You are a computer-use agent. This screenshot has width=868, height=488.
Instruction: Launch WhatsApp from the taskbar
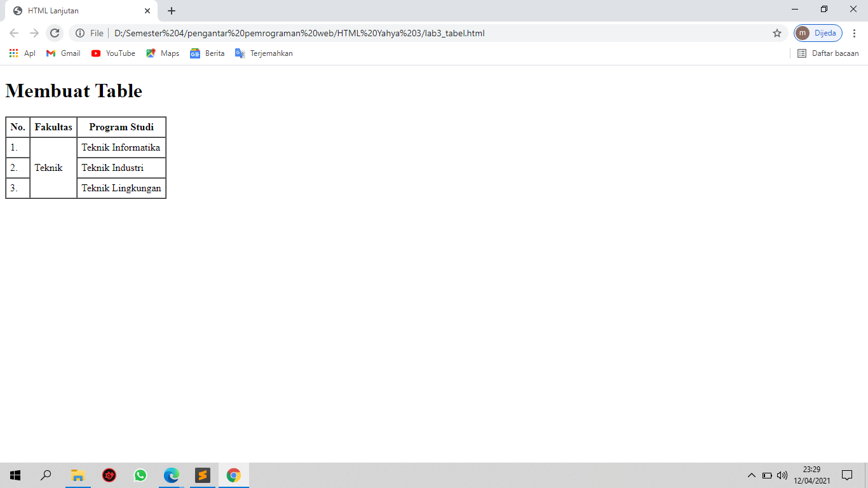point(140,475)
